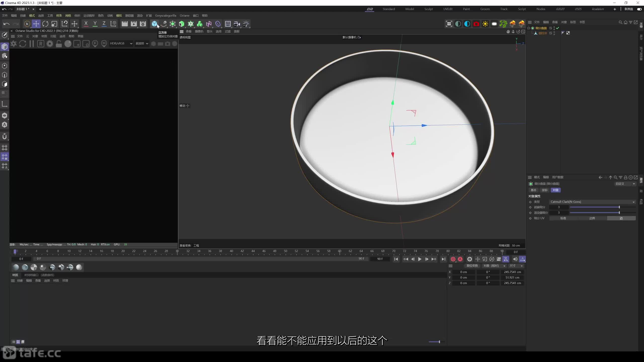The height and width of the screenshot is (362, 644).
Task: Toggle the new layout switch at top right
Action: [x=639, y=9]
